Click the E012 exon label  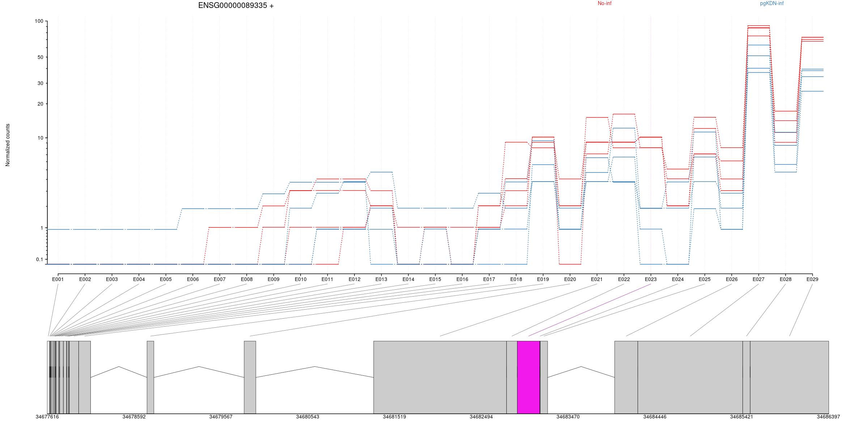pos(354,279)
